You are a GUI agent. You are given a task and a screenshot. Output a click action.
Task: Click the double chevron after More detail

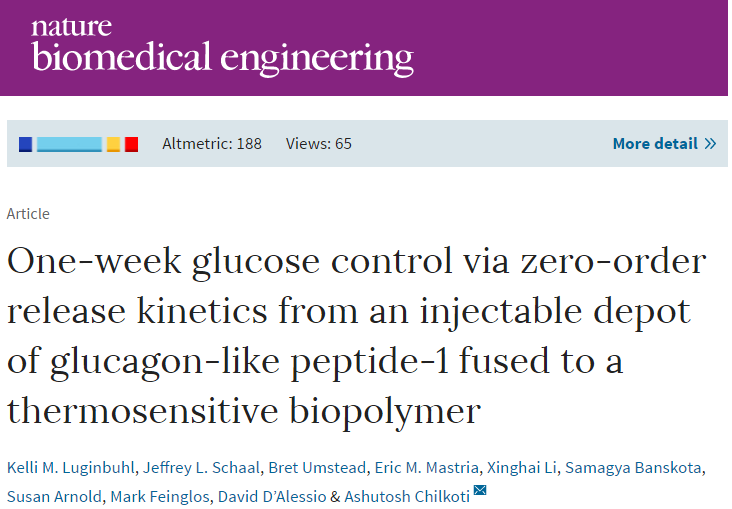tap(710, 143)
